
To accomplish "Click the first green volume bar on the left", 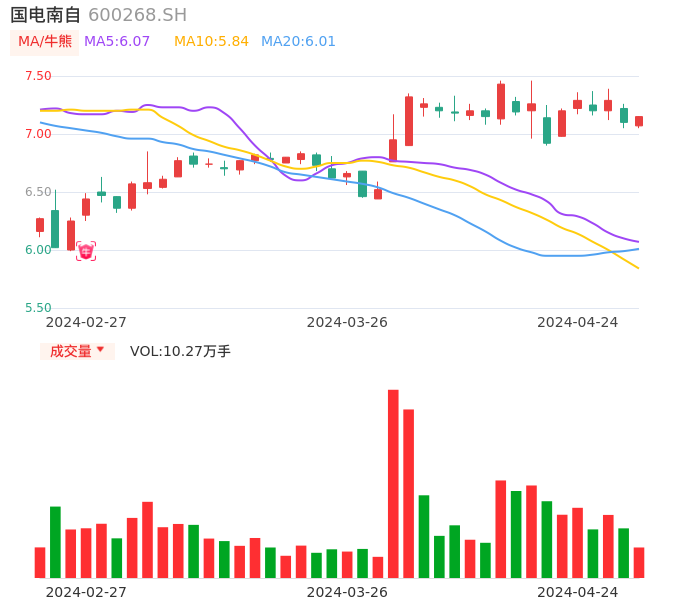I will tap(55, 541).
